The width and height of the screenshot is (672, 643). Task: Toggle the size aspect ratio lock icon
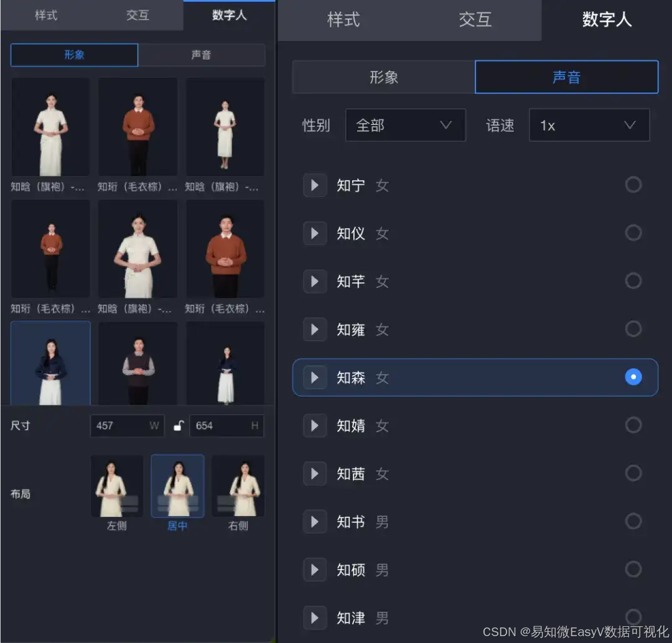point(179,425)
